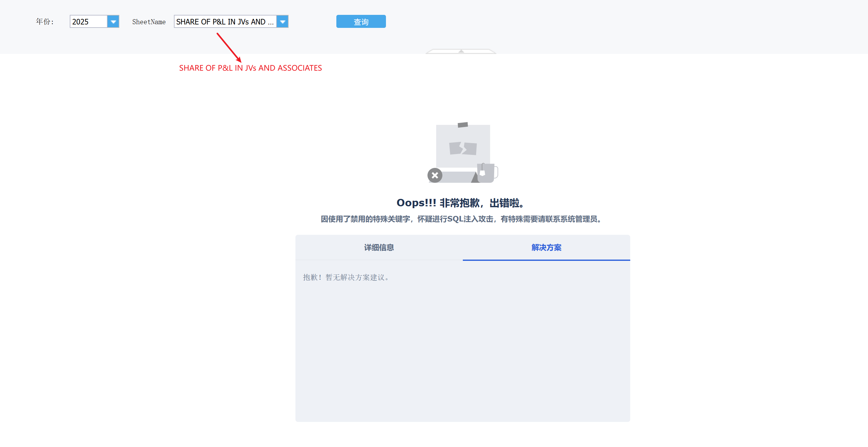Click the tea mug icon
The height and width of the screenshot is (447, 868).
pyautogui.click(x=486, y=173)
